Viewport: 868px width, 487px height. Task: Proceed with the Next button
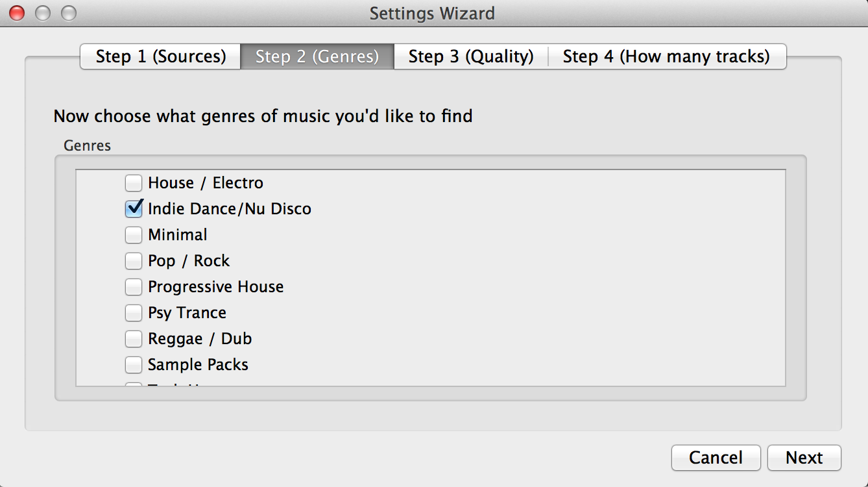pyautogui.click(x=804, y=458)
